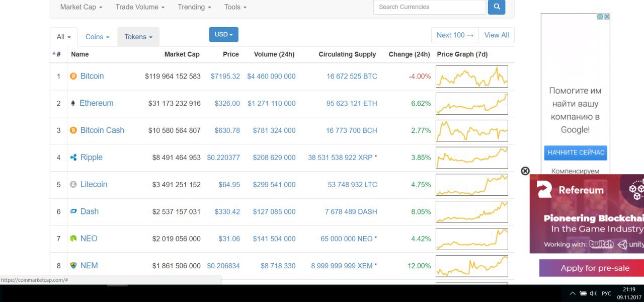Open the Bitcoin name link
This screenshot has width=644, height=302.
(x=92, y=76)
